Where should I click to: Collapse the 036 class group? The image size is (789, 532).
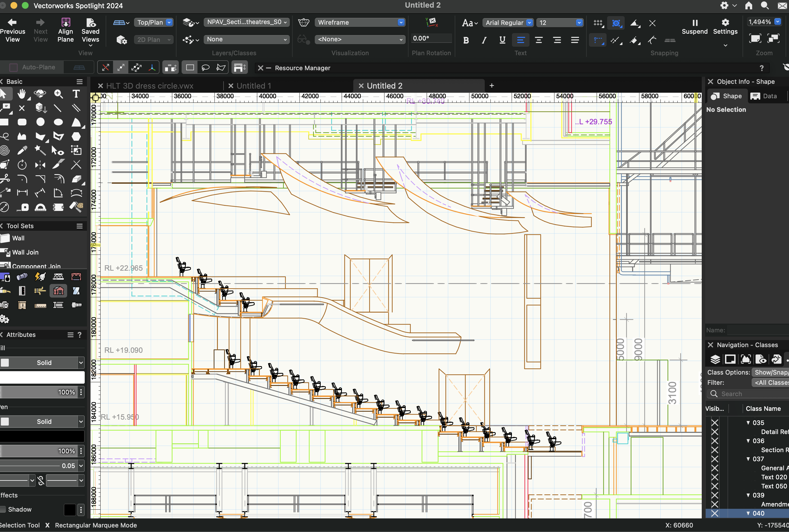[748, 441]
